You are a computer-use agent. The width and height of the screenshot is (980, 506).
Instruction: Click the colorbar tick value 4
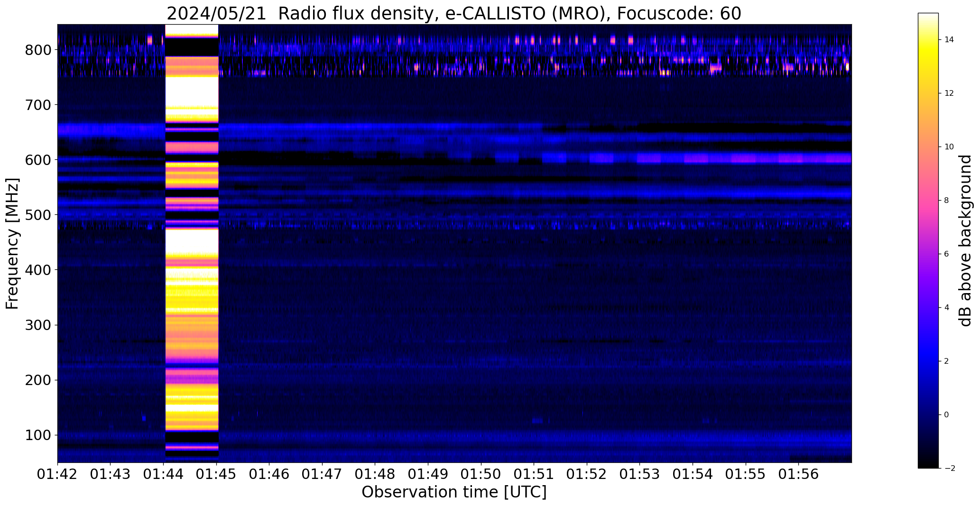(x=947, y=308)
